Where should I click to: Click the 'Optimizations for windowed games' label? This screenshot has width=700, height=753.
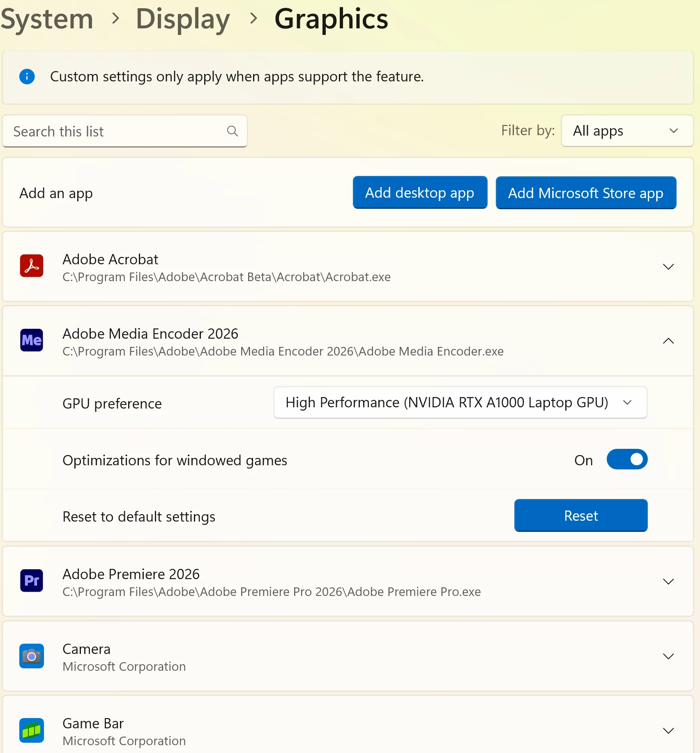[175, 460]
